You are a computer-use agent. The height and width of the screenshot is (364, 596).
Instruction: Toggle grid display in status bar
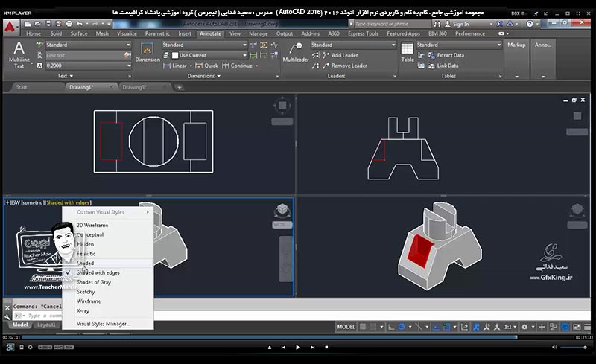(364, 327)
